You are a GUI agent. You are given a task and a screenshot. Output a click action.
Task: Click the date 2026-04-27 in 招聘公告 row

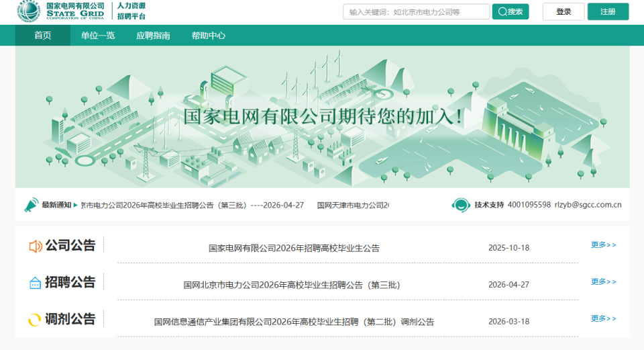508,285
